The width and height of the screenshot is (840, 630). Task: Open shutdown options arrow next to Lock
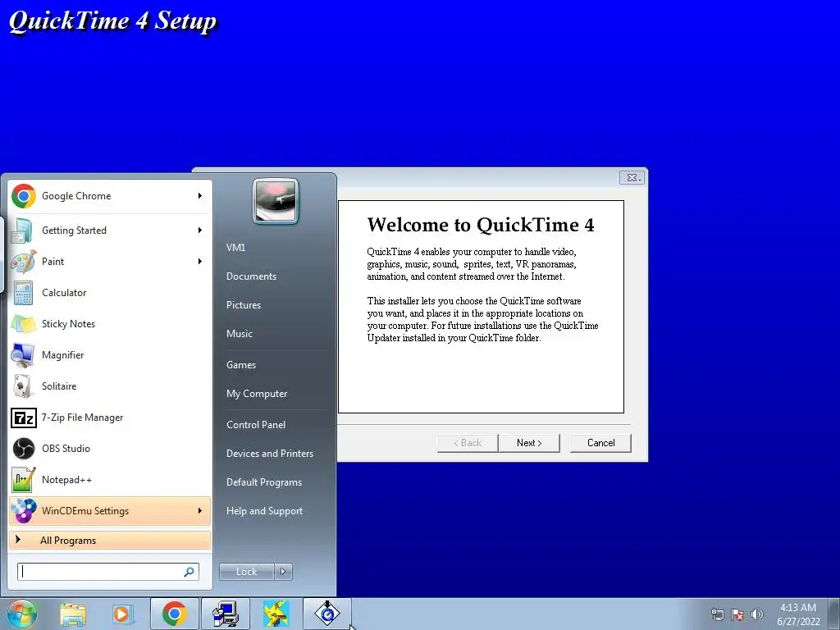(x=283, y=572)
